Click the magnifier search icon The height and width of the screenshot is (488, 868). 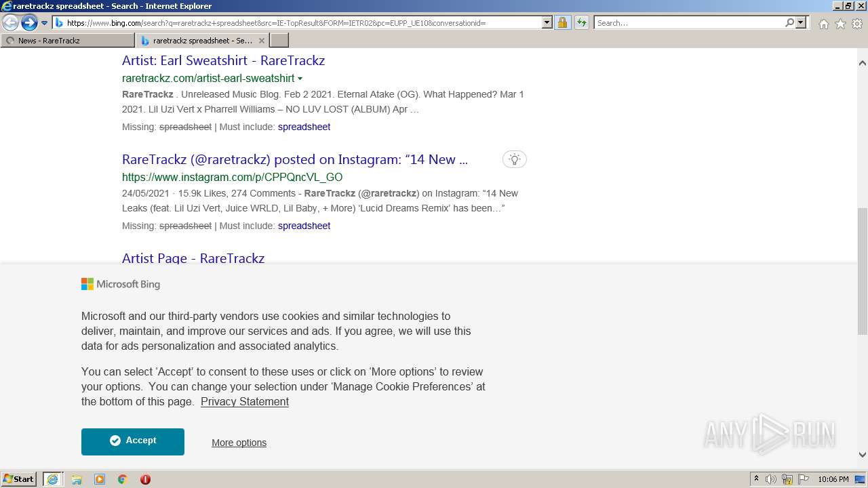click(x=789, y=22)
